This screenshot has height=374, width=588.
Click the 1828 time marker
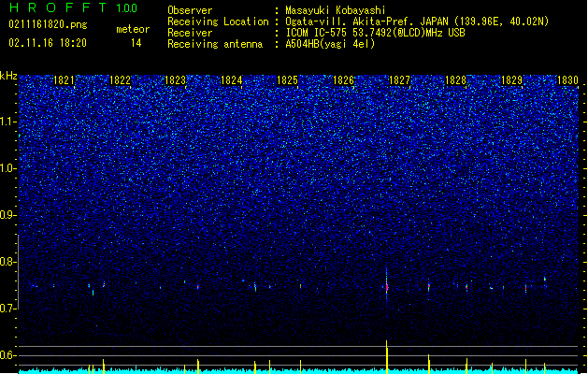point(455,80)
